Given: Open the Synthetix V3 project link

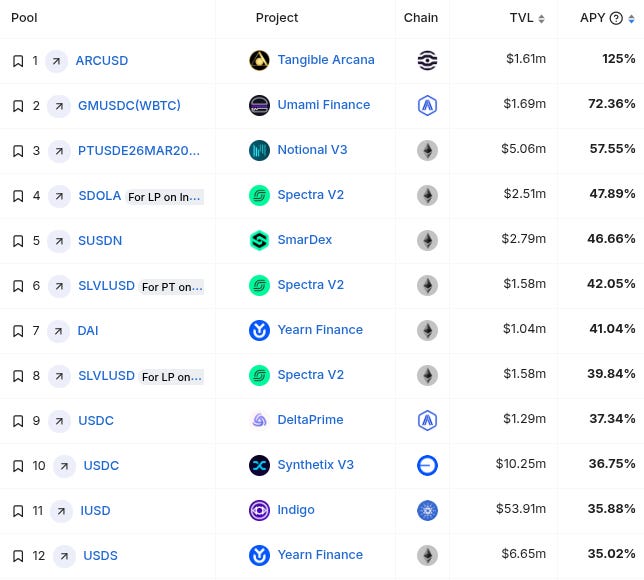Looking at the screenshot, I should pos(315,465).
